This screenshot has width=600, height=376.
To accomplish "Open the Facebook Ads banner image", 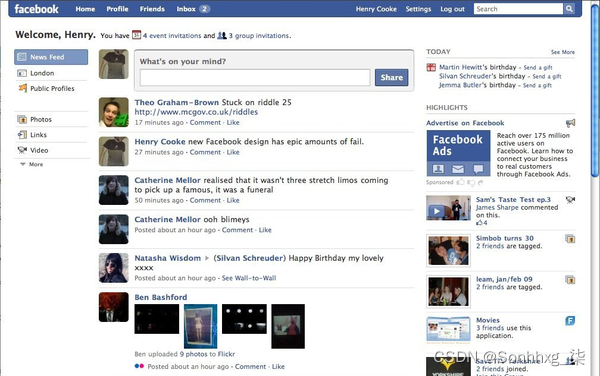I will pyautogui.click(x=458, y=153).
